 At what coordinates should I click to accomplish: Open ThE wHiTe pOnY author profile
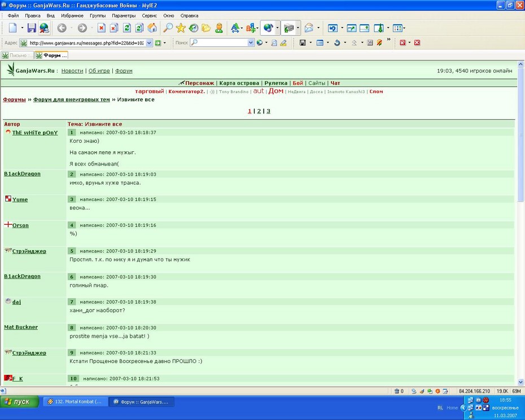[x=35, y=133]
